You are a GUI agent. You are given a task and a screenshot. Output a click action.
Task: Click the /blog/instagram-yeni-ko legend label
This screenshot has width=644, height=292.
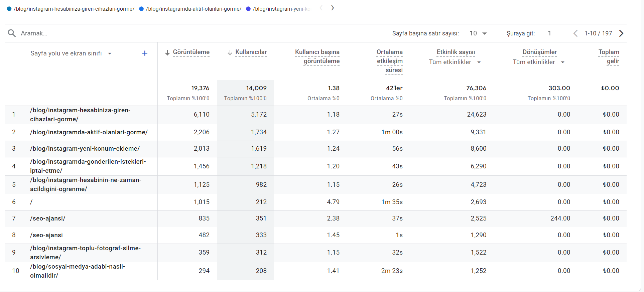282,9
